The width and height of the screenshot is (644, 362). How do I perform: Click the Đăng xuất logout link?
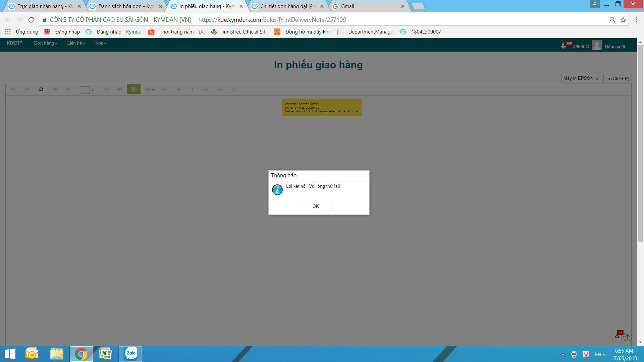click(615, 47)
